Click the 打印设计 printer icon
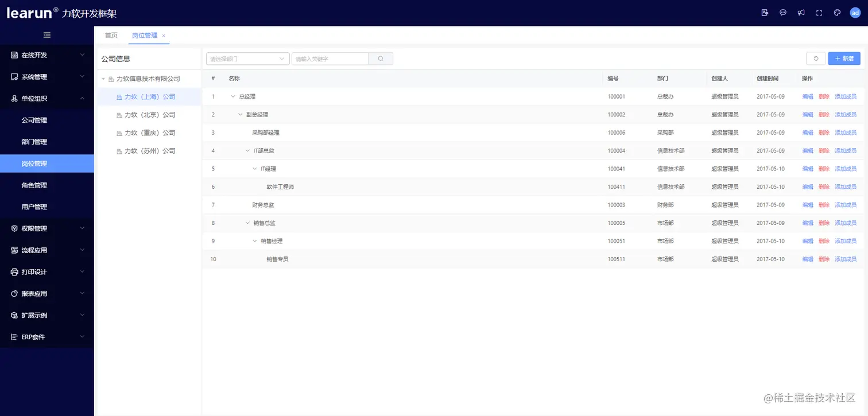 tap(14, 272)
